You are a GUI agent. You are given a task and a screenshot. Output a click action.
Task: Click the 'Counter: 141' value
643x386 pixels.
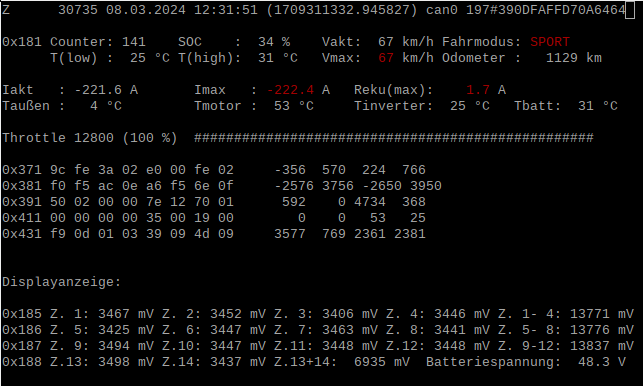[98, 42]
